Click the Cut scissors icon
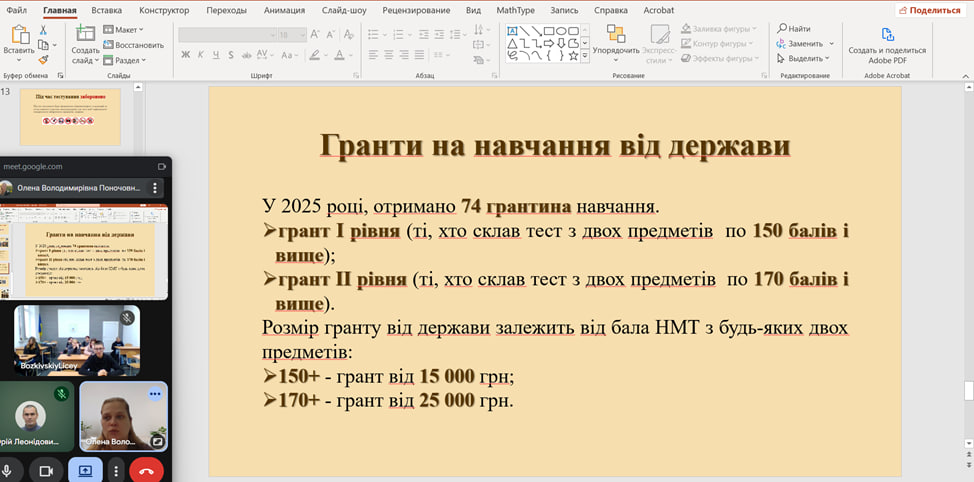This screenshot has width=974, height=482. pyautogui.click(x=43, y=31)
